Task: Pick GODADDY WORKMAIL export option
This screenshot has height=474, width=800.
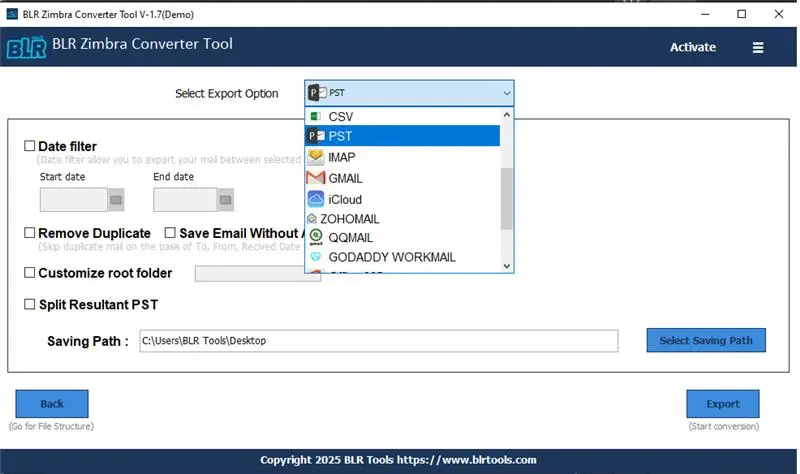Action: click(403, 257)
